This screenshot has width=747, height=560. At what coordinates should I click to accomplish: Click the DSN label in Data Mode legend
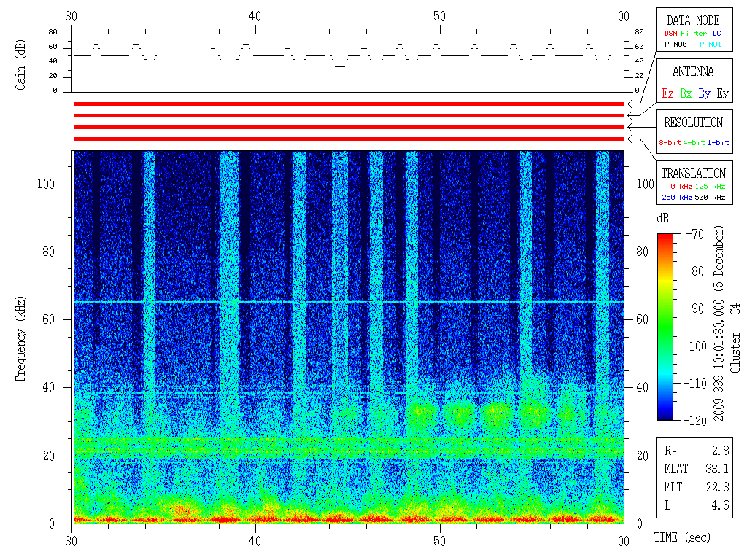click(x=669, y=34)
